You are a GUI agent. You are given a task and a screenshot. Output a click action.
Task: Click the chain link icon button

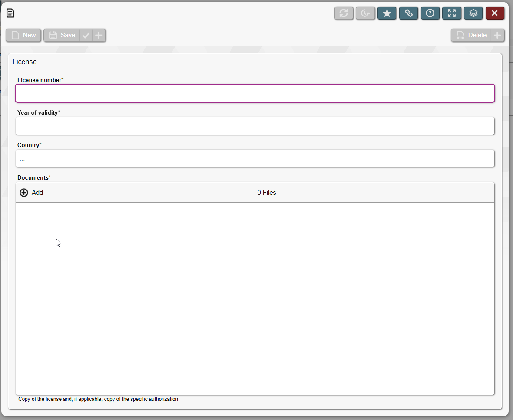pos(408,13)
